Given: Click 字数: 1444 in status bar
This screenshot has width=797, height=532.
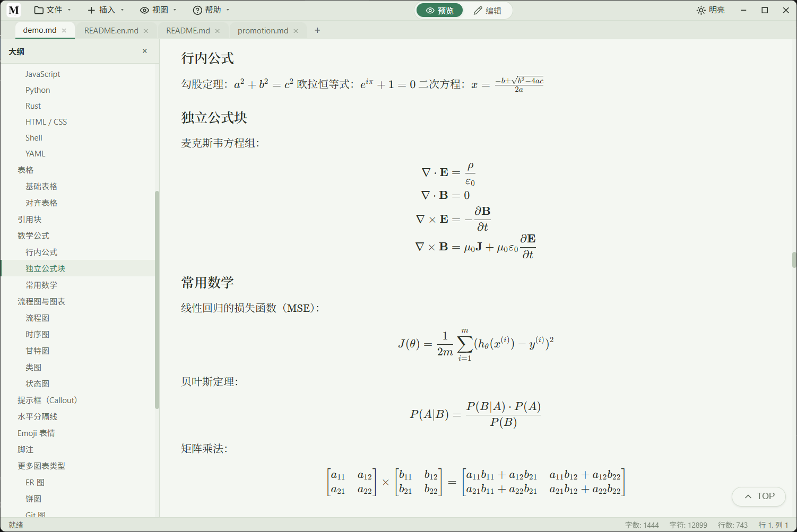Looking at the screenshot, I should pyautogui.click(x=642, y=525).
